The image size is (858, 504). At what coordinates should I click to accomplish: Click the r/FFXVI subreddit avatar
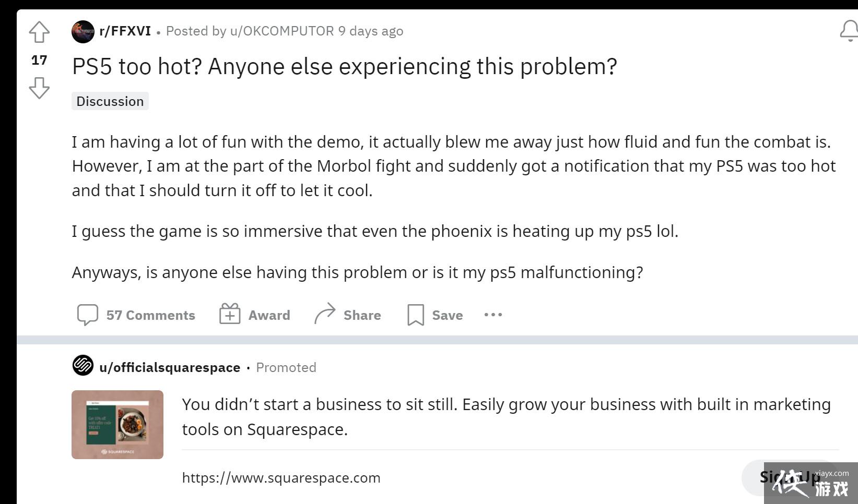point(83,31)
